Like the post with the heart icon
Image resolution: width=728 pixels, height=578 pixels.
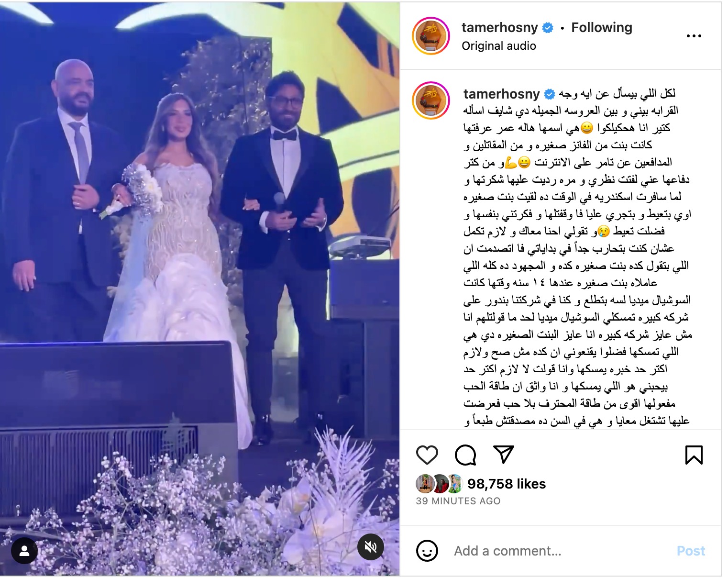(x=427, y=455)
